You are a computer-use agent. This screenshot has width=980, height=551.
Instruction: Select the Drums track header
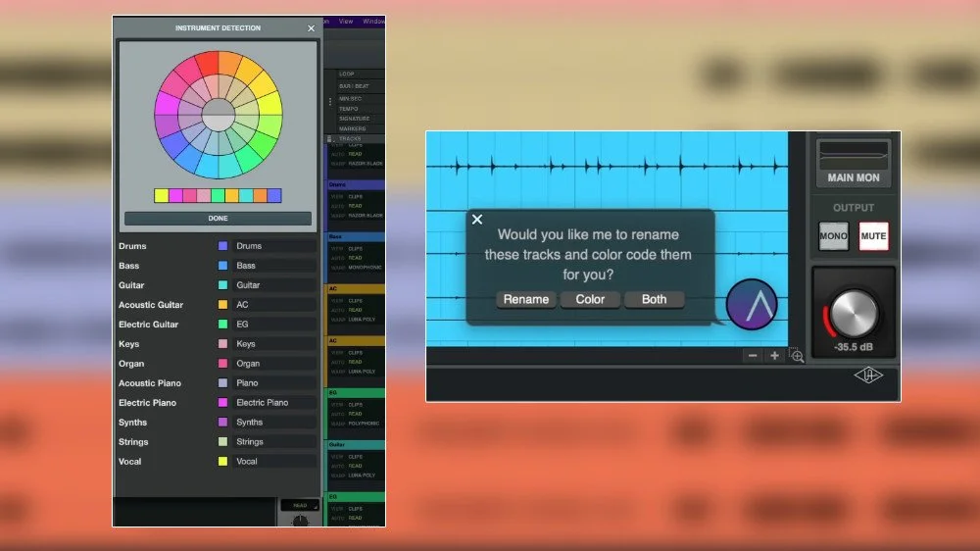point(357,185)
